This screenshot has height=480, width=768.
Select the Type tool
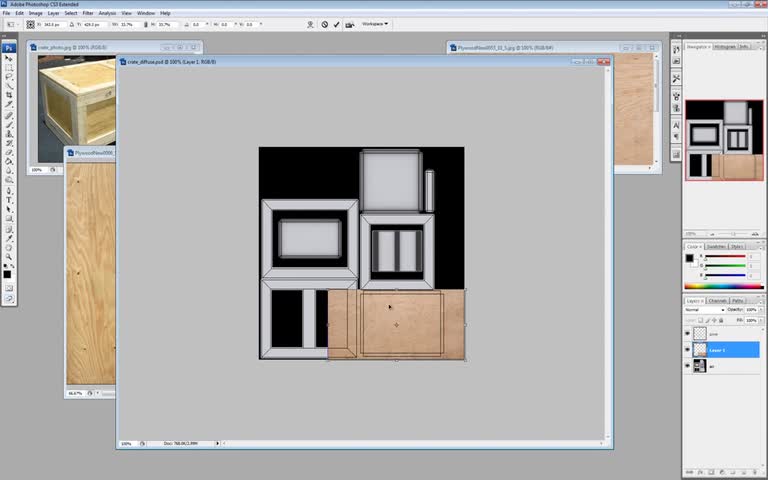point(9,200)
